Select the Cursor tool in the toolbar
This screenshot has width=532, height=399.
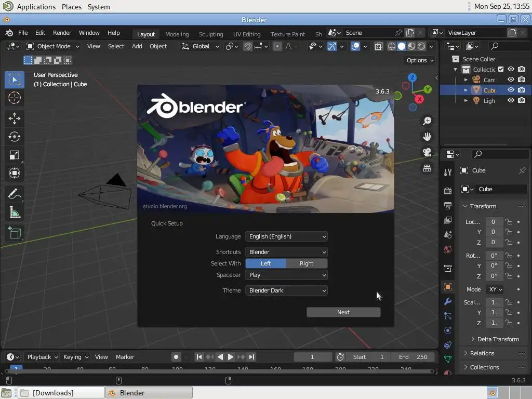[14, 98]
